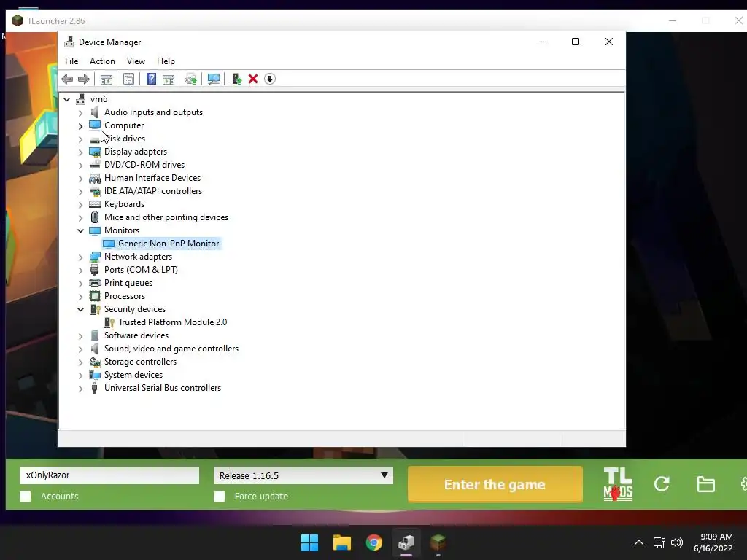Click Show/Hide Console Tree toolbar icon
The height and width of the screenshot is (560, 747).
point(107,79)
